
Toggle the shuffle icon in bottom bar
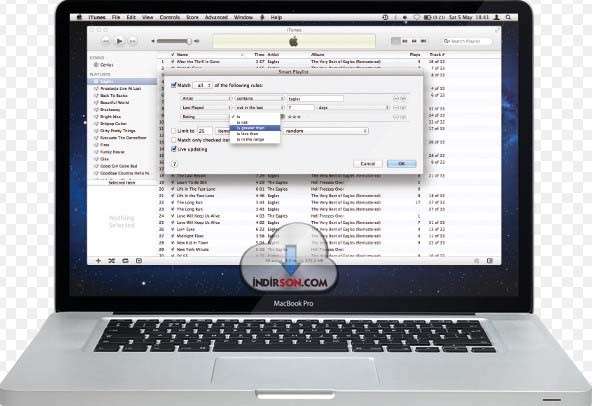coord(112,261)
